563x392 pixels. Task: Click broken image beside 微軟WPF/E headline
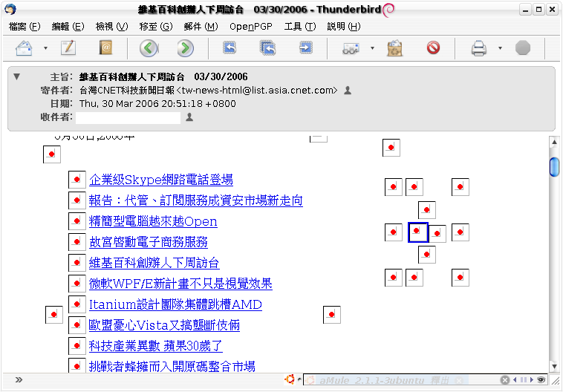77,284
